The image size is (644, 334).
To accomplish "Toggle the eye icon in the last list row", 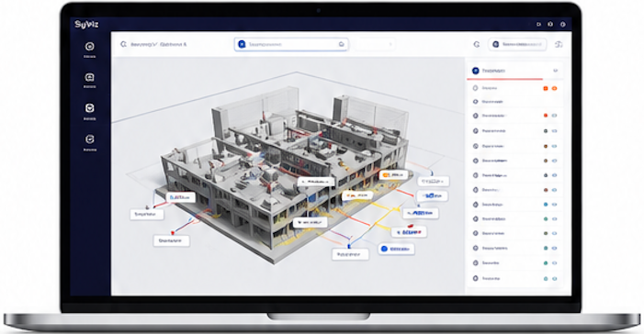I will pyautogui.click(x=555, y=279).
